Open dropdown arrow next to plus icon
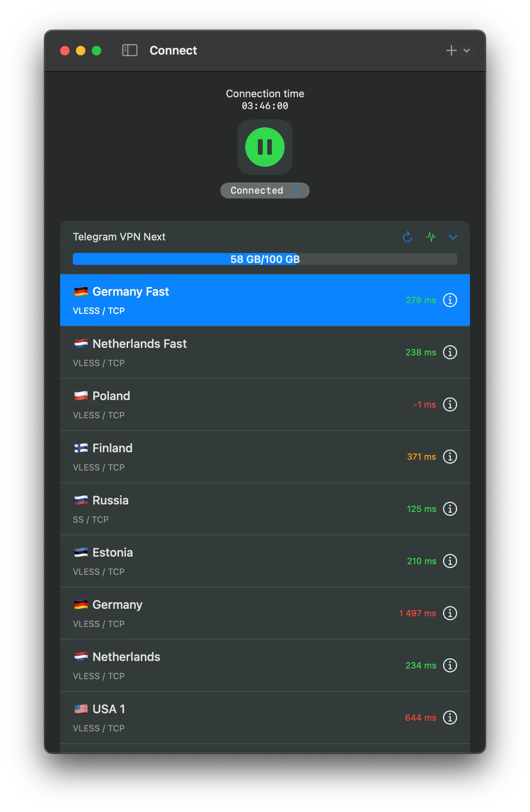Viewport: 530px width, 812px height. 467,51
